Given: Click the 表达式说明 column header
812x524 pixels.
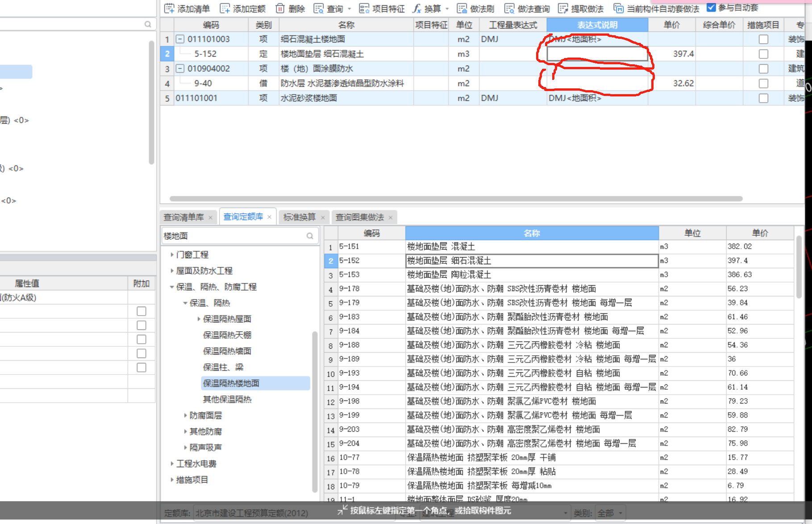Looking at the screenshot, I should [597, 25].
